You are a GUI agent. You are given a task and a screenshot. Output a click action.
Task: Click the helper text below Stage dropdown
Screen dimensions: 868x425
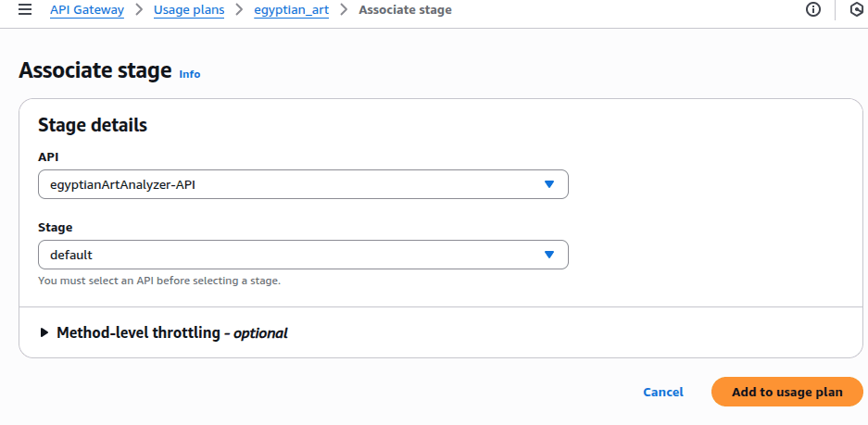(159, 281)
